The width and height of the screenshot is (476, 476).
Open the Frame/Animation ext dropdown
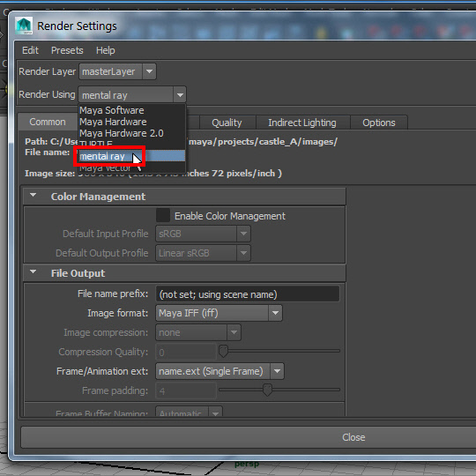(x=219, y=371)
